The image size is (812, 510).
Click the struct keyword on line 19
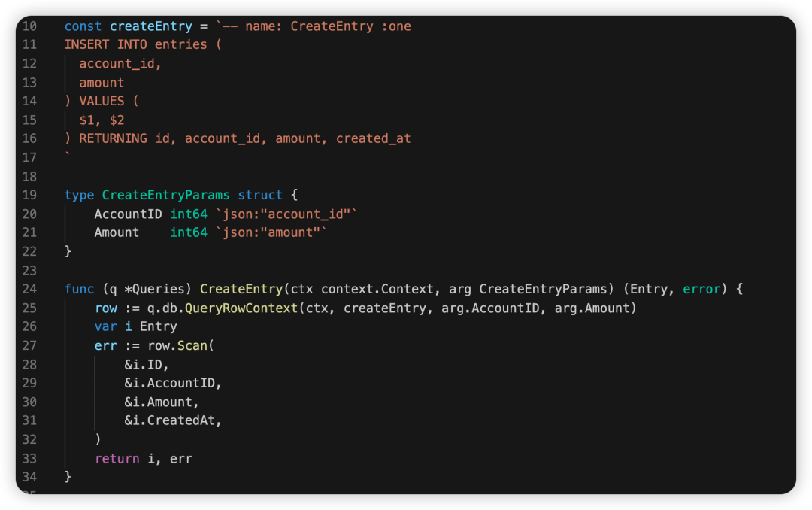[x=260, y=196]
